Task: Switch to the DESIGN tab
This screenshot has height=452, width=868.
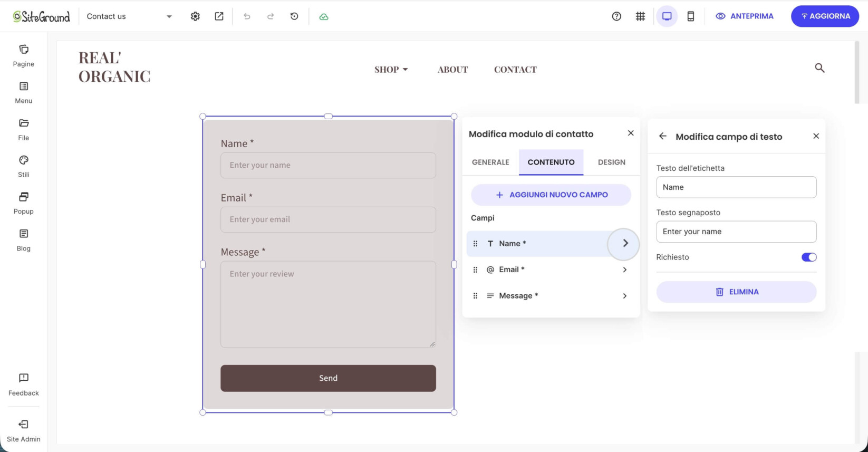Action: (612, 162)
